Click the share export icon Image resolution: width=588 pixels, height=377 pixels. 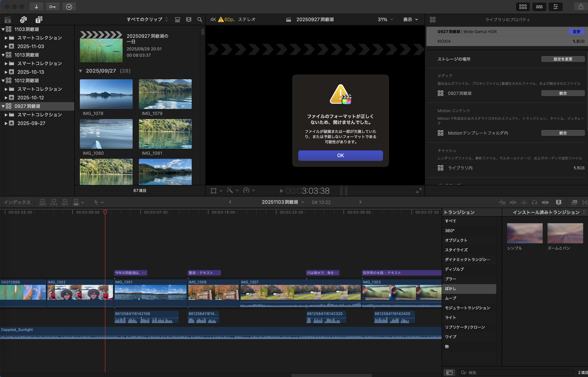coord(581,7)
